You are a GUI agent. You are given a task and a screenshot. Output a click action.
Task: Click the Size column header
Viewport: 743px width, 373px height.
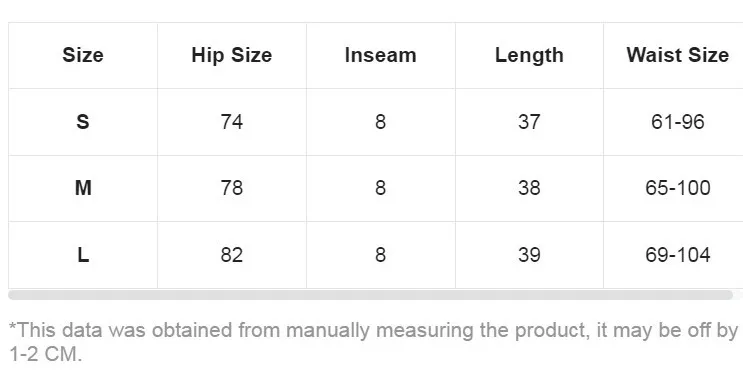[x=83, y=55]
